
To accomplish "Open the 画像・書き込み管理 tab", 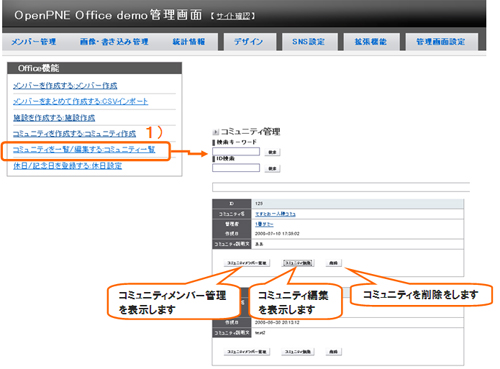I will coord(114,42).
